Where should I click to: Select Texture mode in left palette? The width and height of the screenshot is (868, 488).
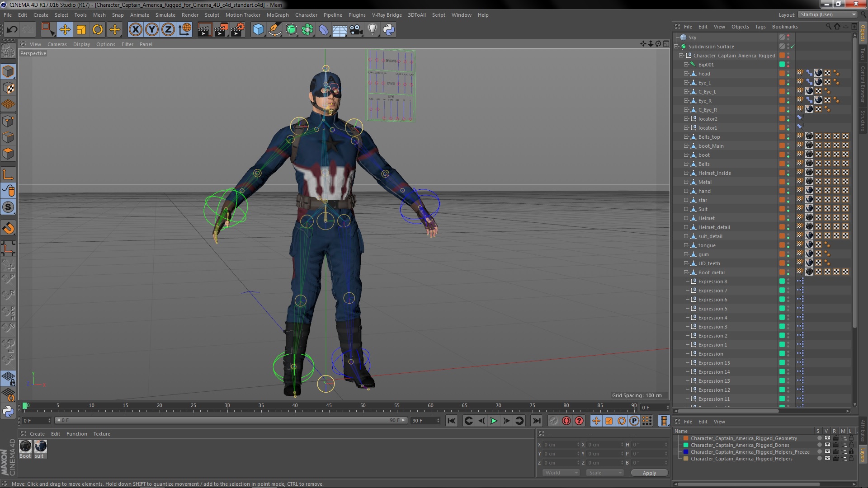pos(8,88)
